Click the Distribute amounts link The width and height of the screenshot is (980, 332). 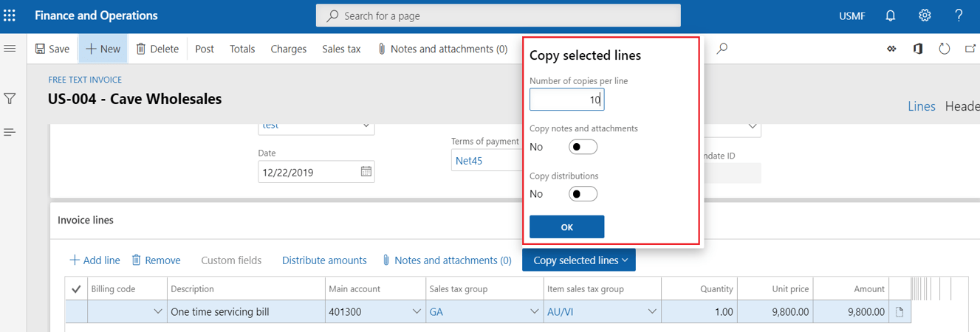coord(324,260)
